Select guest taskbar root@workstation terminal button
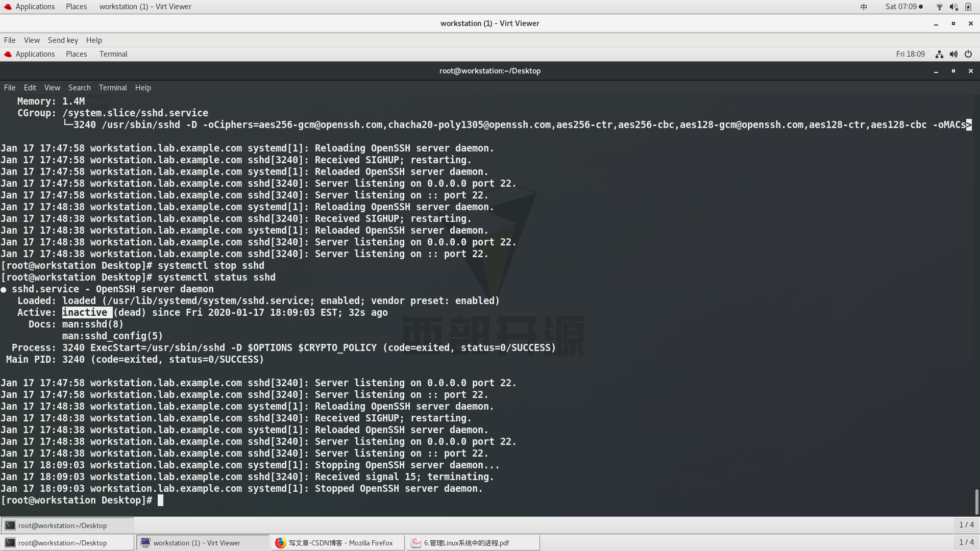Screen dimensions: 980x551 [66, 525]
